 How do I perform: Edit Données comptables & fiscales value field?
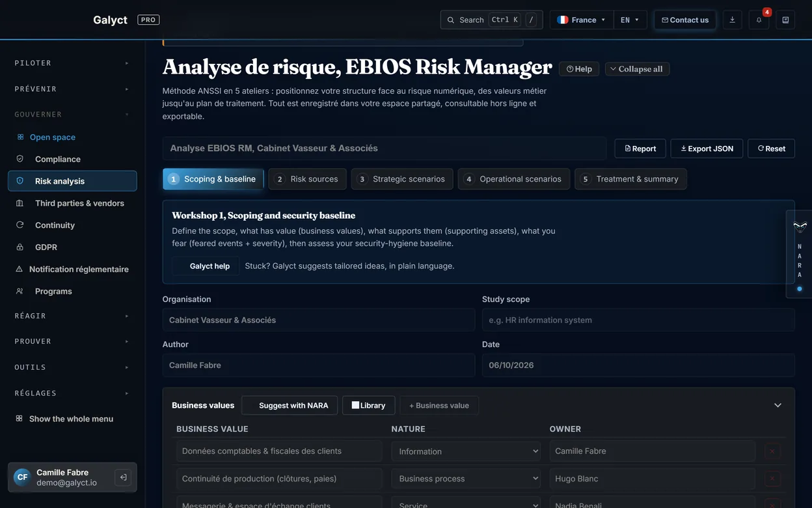click(x=279, y=451)
